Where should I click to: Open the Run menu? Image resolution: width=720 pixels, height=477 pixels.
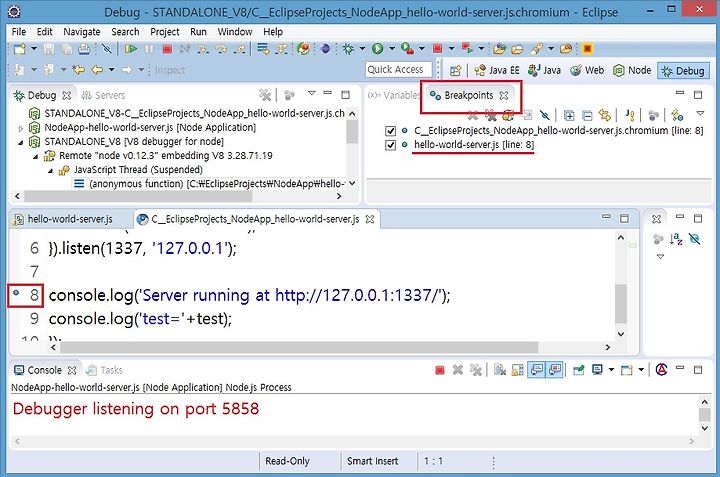(x=198, y=32)
